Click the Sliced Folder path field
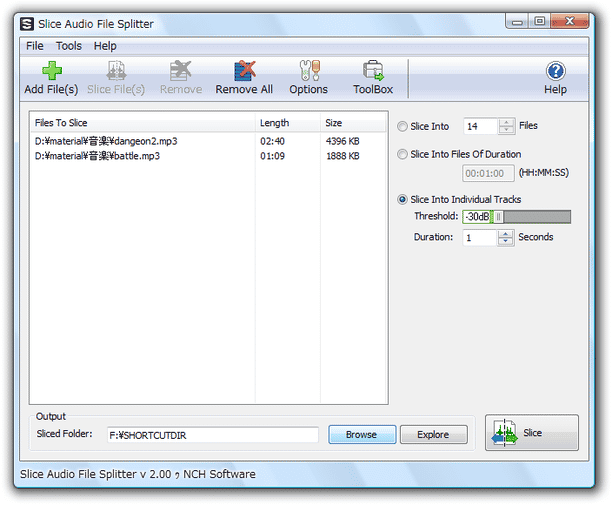 pos(213,435)
